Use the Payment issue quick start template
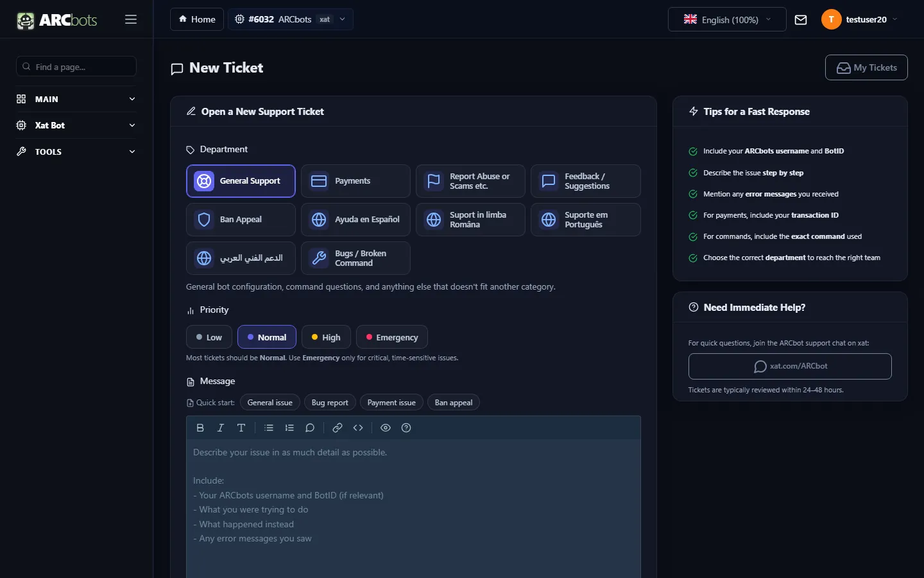 pos(391,403)
